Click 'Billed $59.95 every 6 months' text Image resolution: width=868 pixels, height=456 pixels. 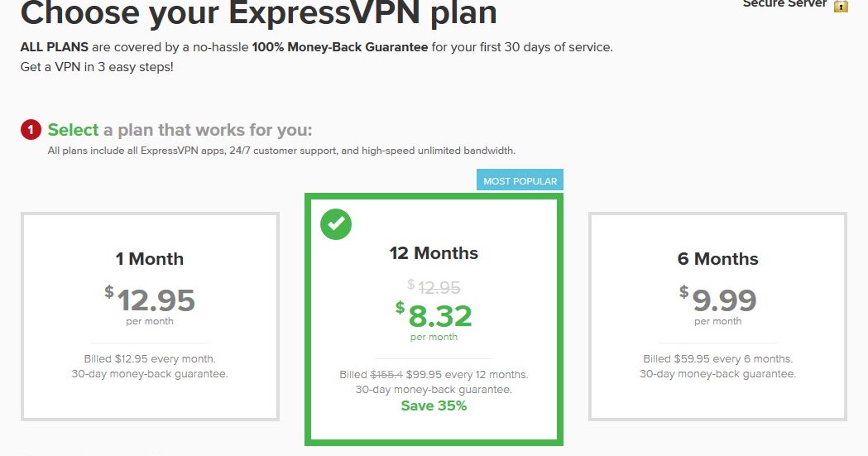tap(718, 358)
